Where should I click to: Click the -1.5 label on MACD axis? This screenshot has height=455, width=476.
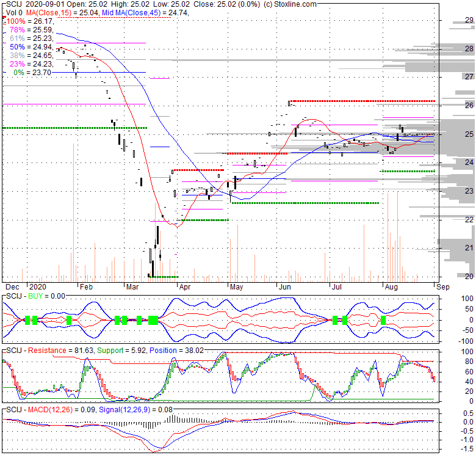click(x=467, y=449)
